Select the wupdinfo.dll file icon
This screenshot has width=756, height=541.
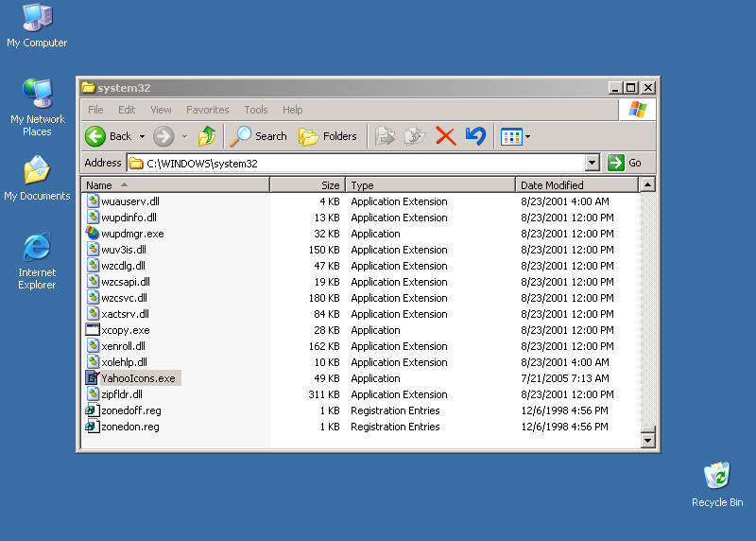[93, 218]
